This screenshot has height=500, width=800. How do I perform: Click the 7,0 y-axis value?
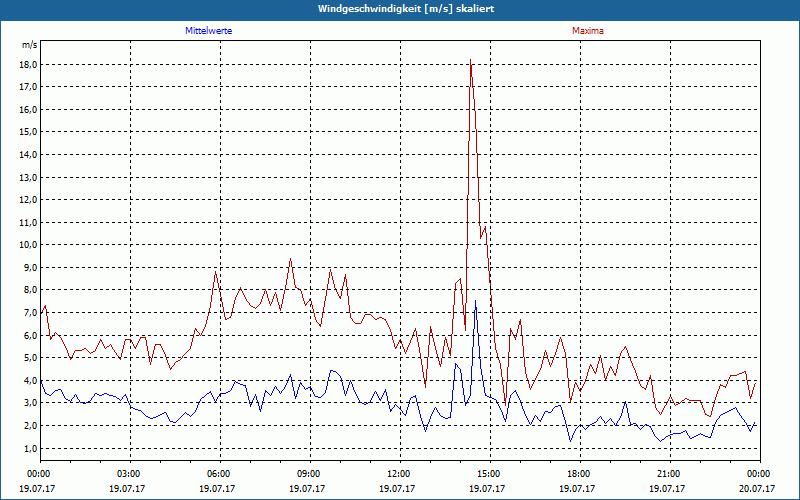(x=31, y=313)
